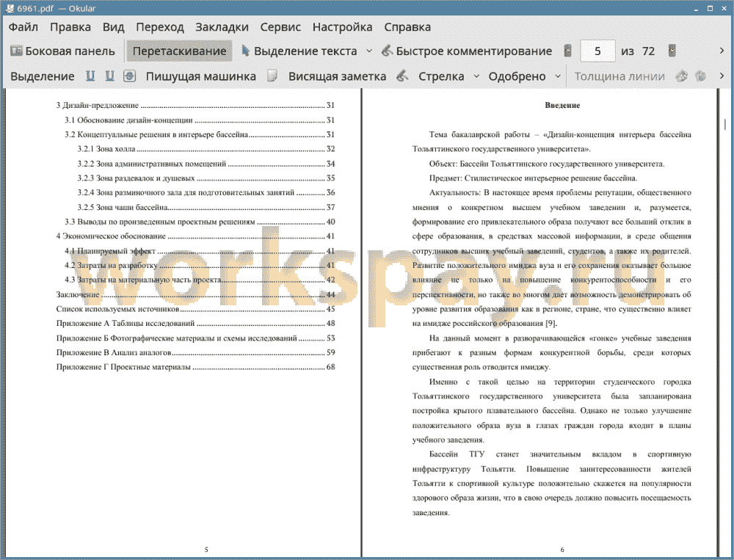
Task: Click the vertical scrollbar handle
Action: [724, 124]
